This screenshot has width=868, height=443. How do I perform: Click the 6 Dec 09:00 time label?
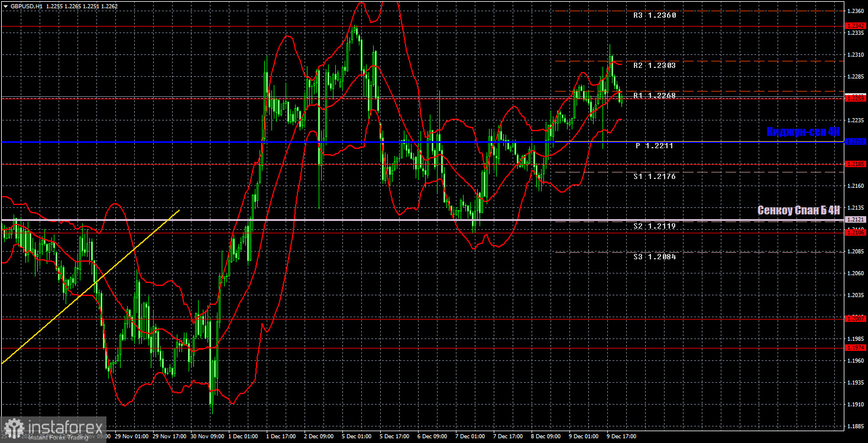[x=432, y=437]
